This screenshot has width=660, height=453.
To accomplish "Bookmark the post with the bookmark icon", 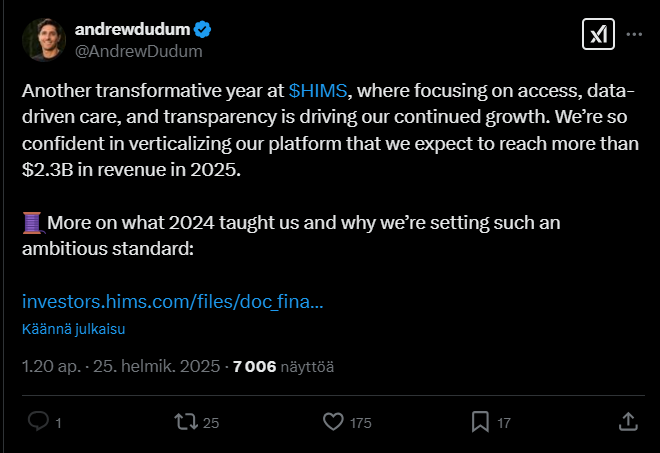I will (x=480, y=422).
